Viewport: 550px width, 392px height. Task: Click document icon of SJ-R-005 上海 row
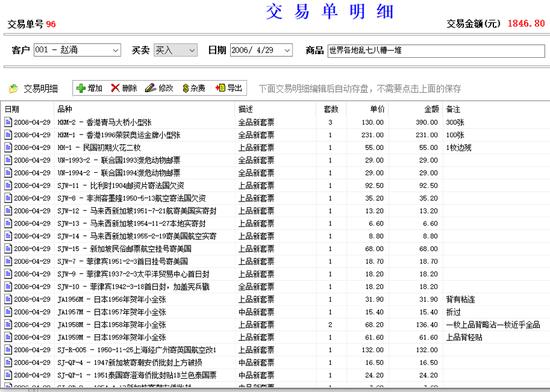point(8,350)
